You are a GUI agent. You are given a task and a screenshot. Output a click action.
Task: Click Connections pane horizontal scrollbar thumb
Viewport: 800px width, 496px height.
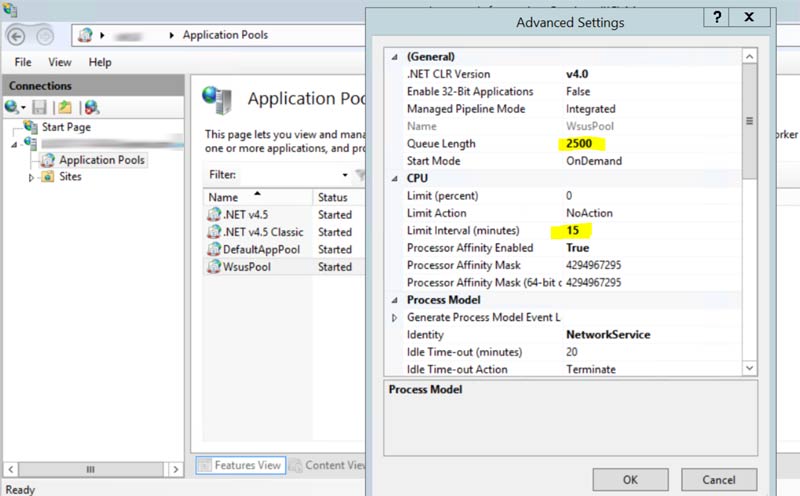pyautogui.click(x=90, y=469)
